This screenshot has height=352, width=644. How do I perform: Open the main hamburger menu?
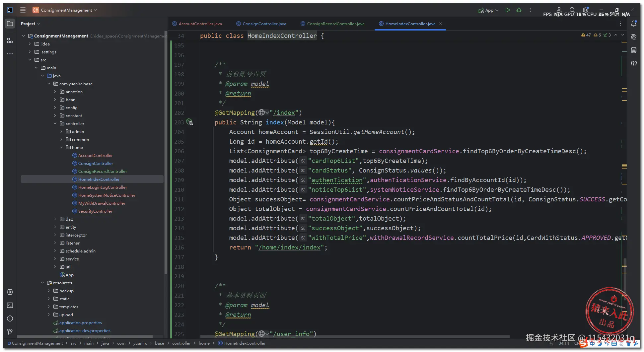coord(23,10)
